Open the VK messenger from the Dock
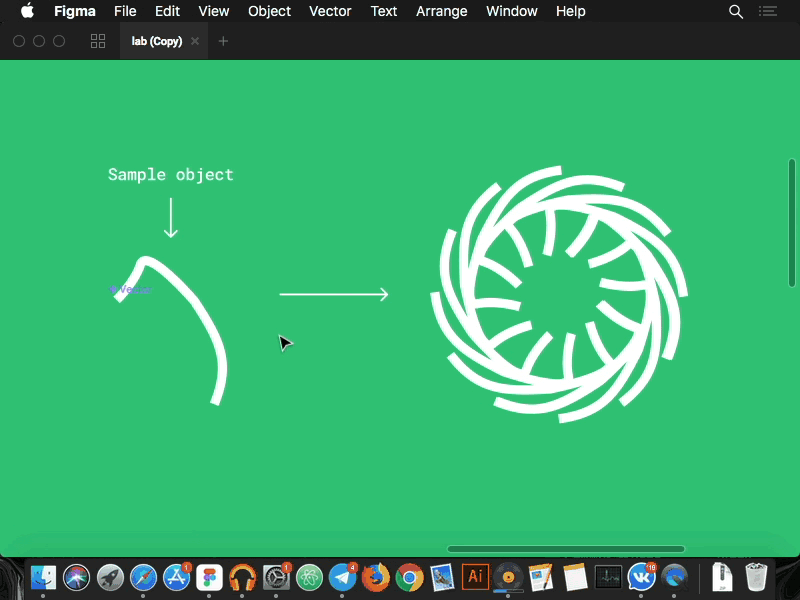This screenshot has width=800, height=600. 641,577
